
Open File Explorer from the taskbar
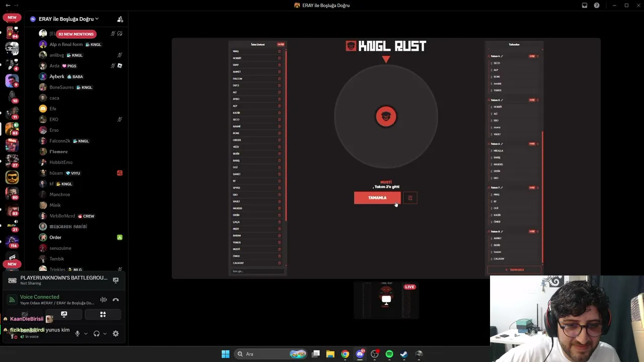point(330,354)
